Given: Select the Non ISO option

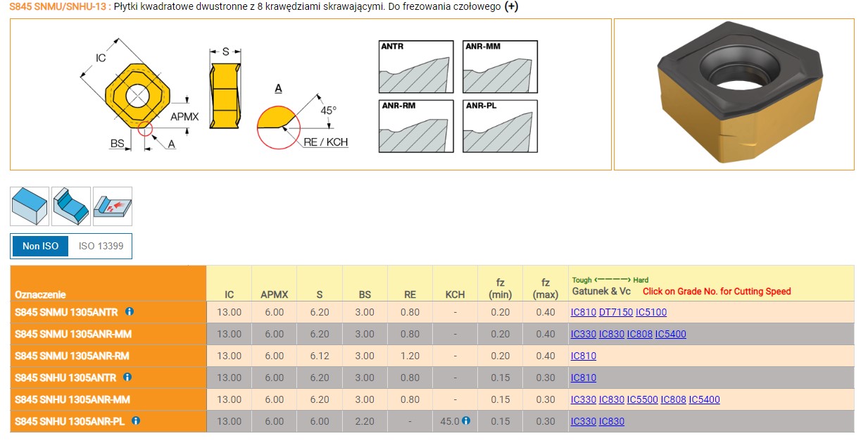Looking at the screenshot, I should point(40,246).
